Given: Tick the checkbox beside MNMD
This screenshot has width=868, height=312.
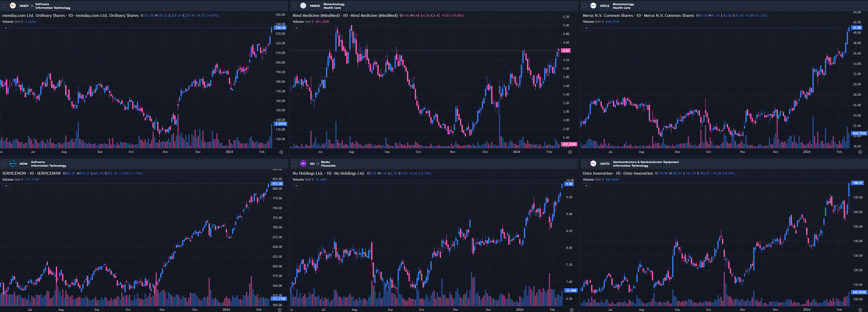Looking at the screenshot, I should (294, 6).
